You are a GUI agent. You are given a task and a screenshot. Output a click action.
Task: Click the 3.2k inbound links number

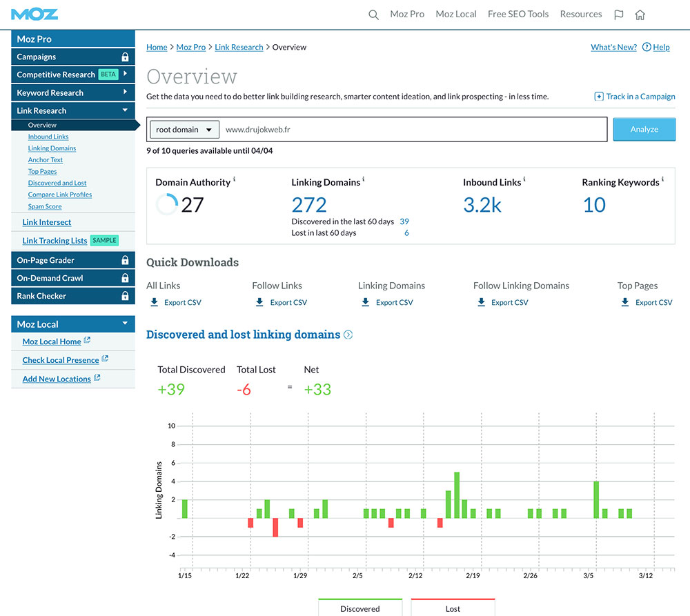click(x=482, y=205)
